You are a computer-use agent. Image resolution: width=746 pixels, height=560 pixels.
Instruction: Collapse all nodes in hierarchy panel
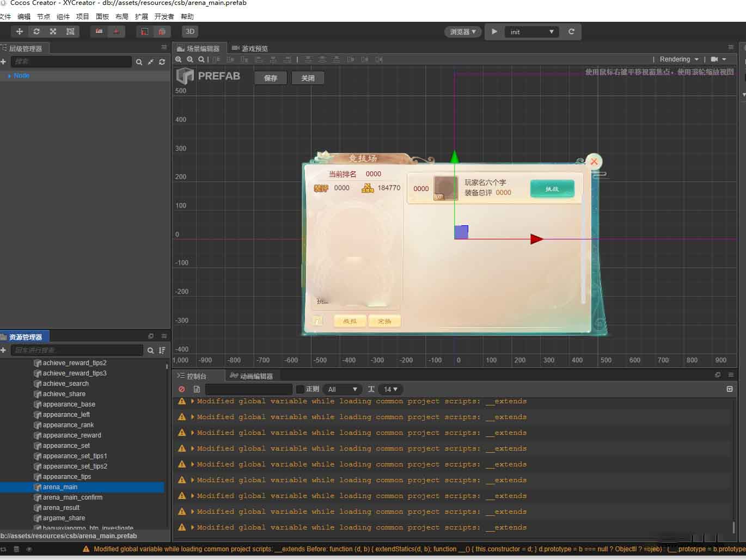pos(151,62)
